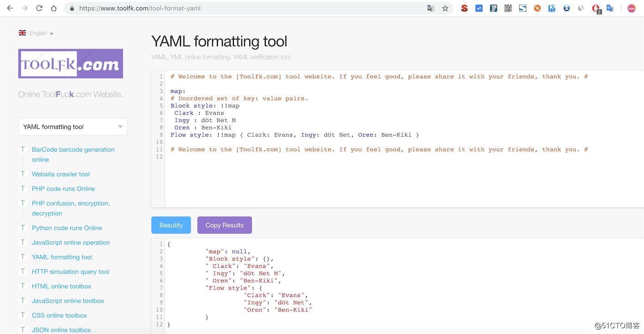Open the blue printer globe extension

pyautogui.click(x=567, y=8)
